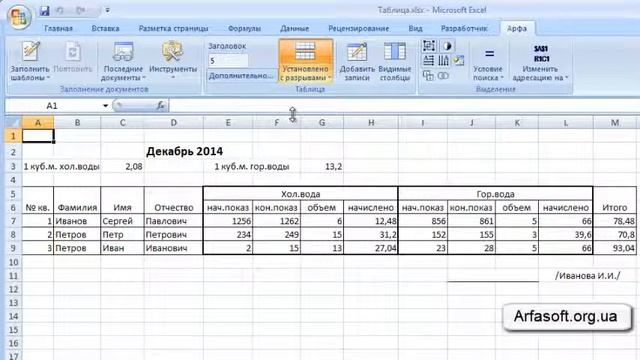This screenshot has height=360, width=640.
Task: Open Изменить адресацию на dropdown
Action: pos(540,62)
